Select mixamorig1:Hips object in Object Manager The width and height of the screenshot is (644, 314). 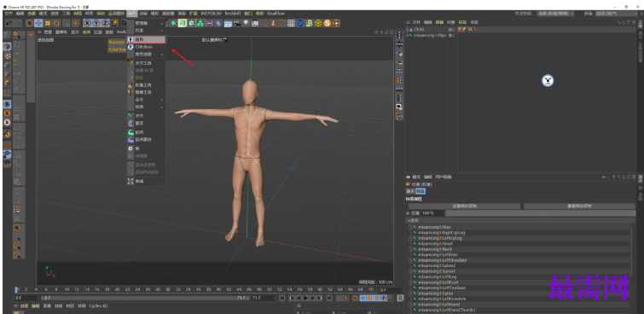click(430, 35)
